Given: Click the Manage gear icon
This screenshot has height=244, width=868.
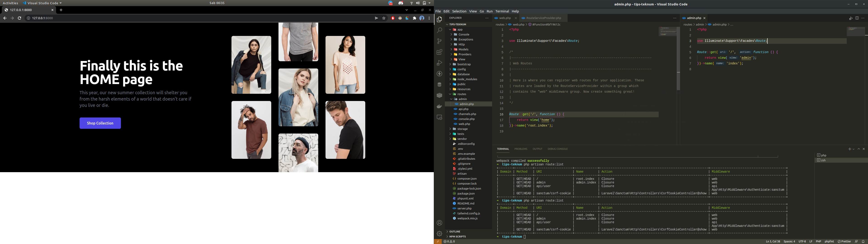Looking at the screenshot, I should pyautogui.click(x=439, y=234).
